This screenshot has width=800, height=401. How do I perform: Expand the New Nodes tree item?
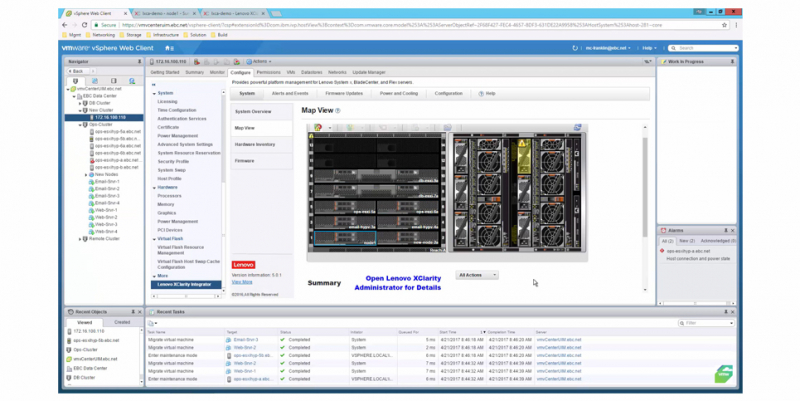point(86,174)
